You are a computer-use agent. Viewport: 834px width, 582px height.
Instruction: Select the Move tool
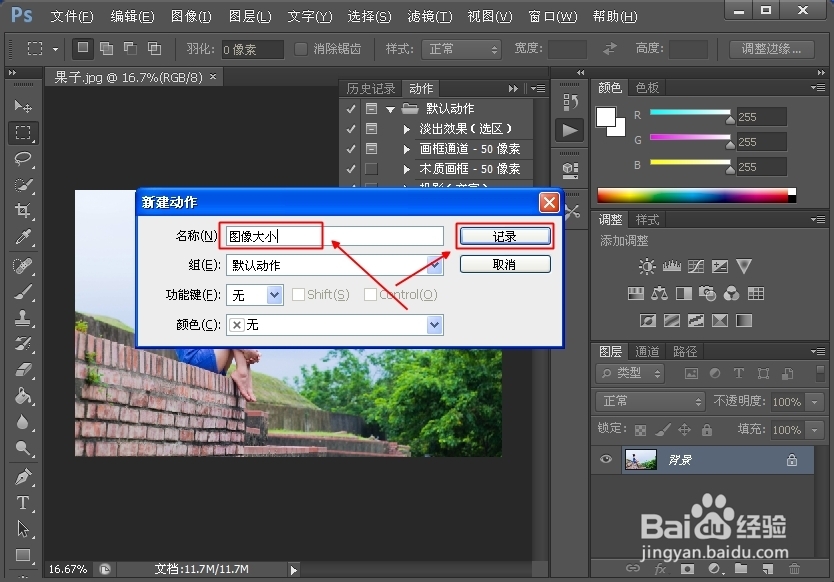pyautogui.click(x=23, y=106)
